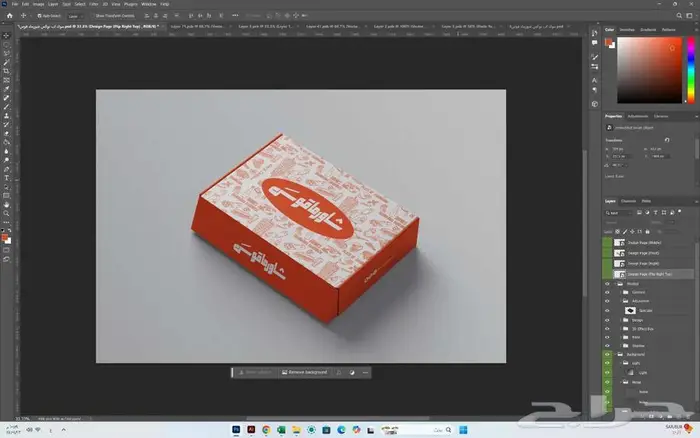Filter layers by type layers (T icon)
Screen dimensions: 700x438
655,213
